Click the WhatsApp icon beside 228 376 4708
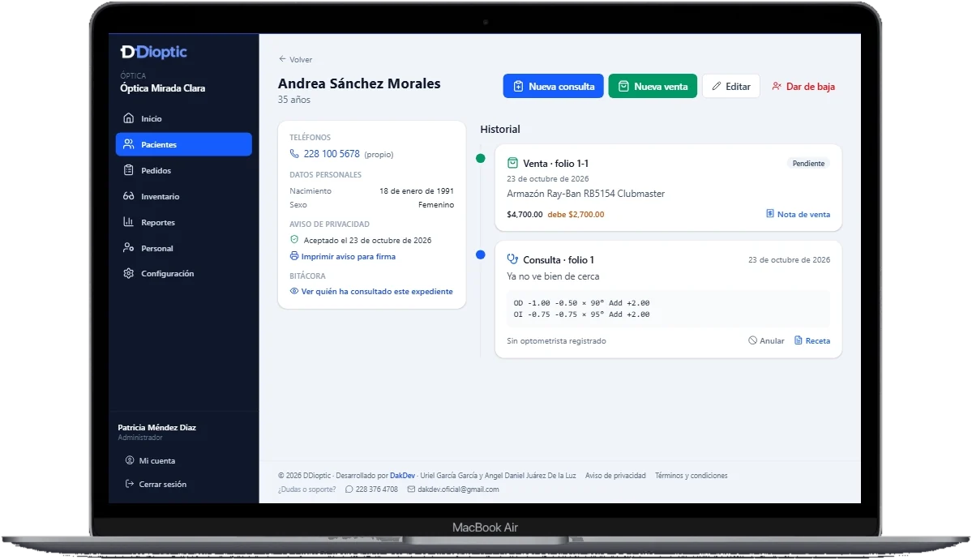 click(349, 489)
